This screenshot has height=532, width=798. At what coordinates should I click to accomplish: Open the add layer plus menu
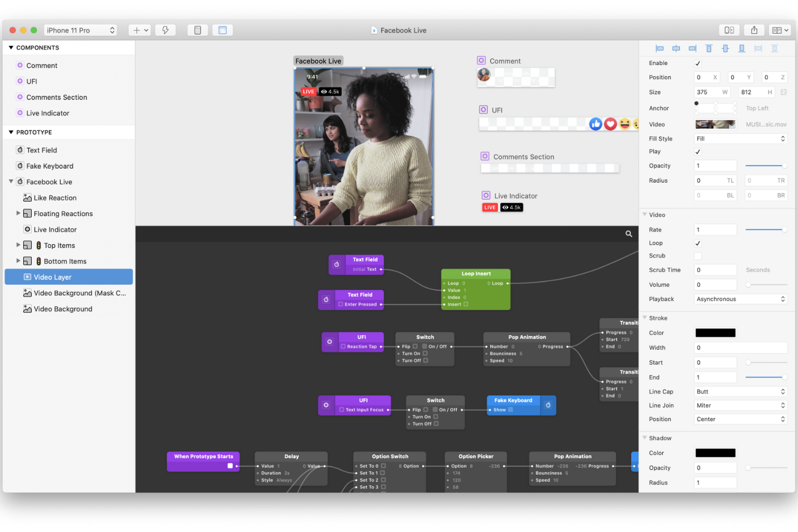(x=139, y=30)
